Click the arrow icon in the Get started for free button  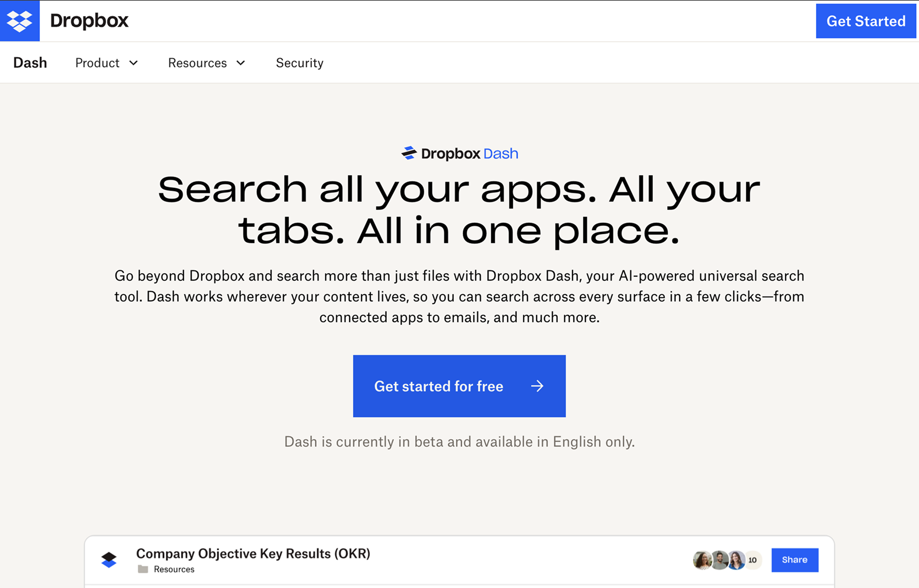click(537, 386)
